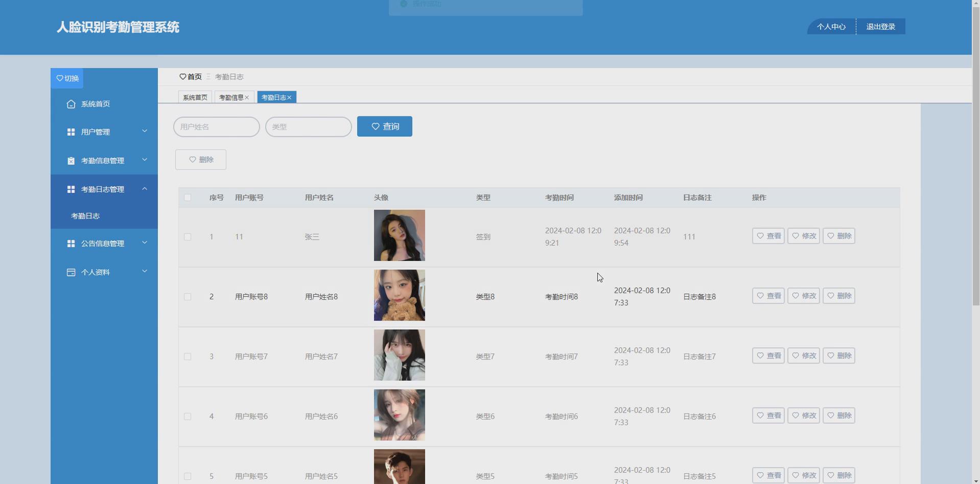980x484 pixels.
Task: Click the grid icon beside 用户管理
Action: click(71, 132)
